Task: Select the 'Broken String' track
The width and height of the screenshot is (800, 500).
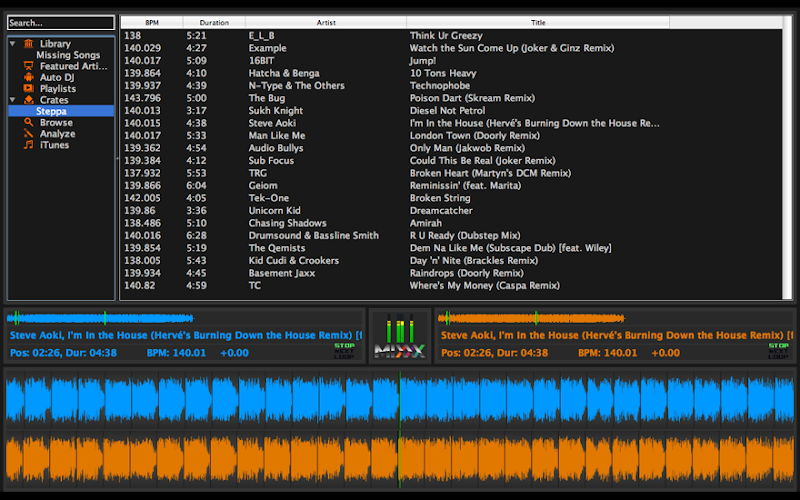Action: [x=440, y=198]
